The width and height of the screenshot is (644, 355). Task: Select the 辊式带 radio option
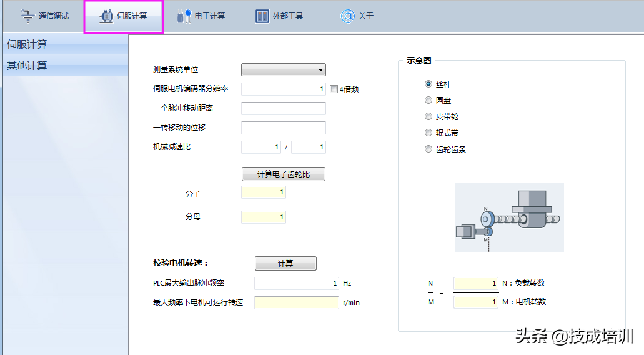point(428,132)
